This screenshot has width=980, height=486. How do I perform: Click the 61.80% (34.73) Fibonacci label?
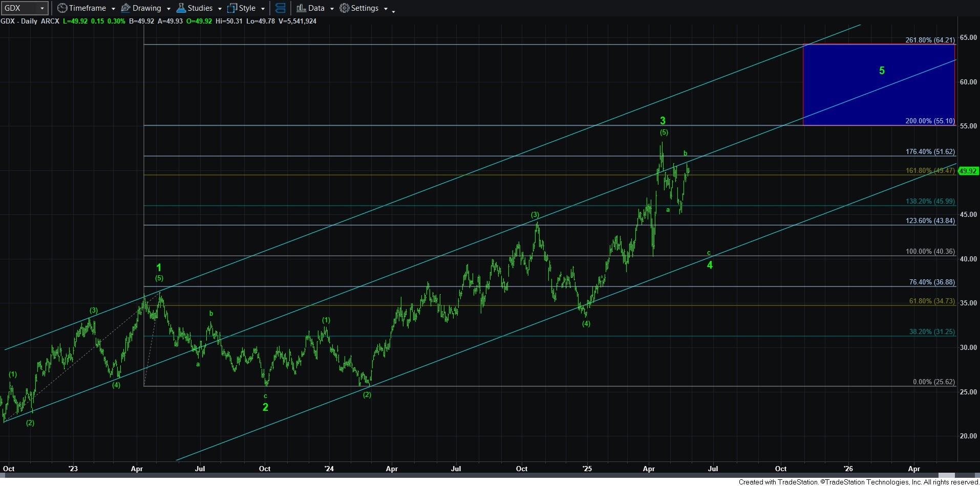[932, 301]
